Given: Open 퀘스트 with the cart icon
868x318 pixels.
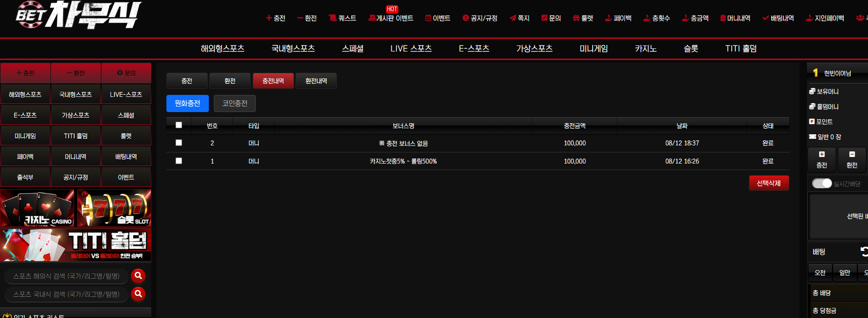Looking at the screenshot, I should coord(342,18).
